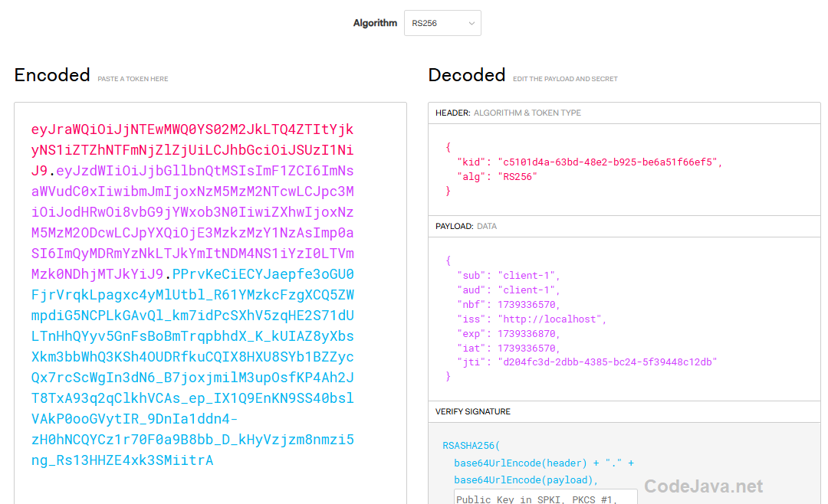Click the RSASHA256( signature text

pyautogui.click(x=471, y=446)
